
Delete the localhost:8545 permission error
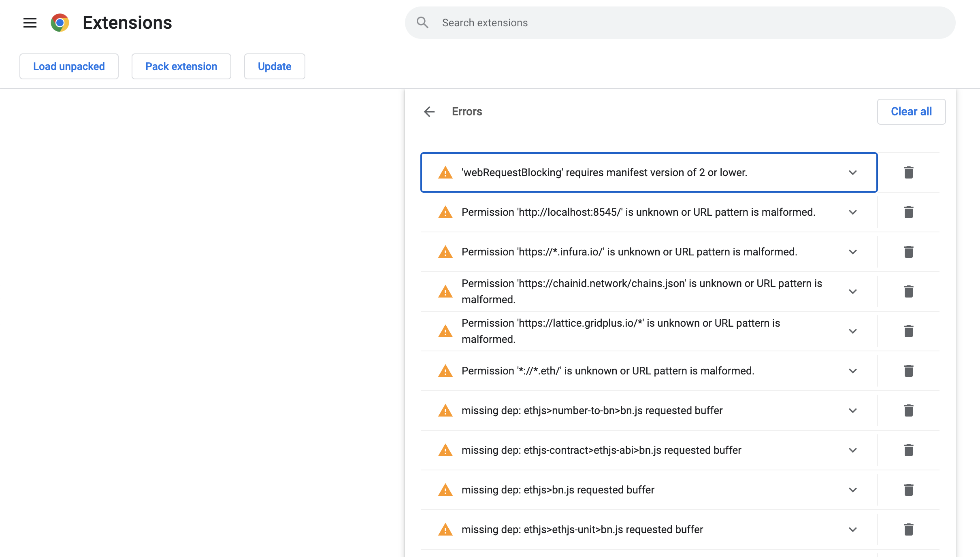pyautogui.click(x=908, y=212)
